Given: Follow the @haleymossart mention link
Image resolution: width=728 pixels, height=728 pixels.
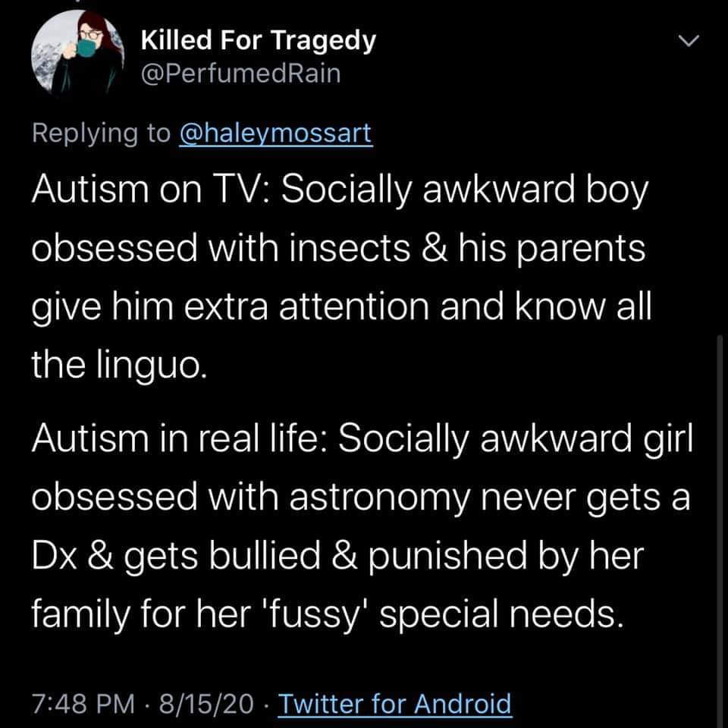Looking at the screenshot, I should [276, 133].
